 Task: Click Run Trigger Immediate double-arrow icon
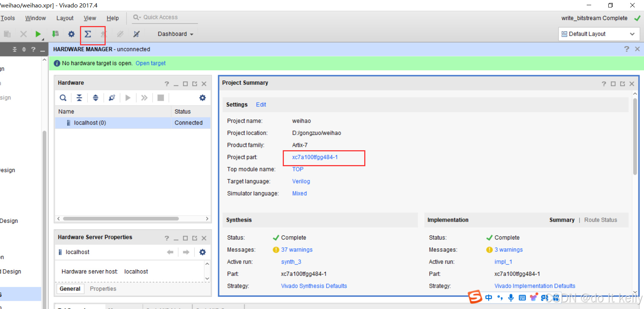pyautogui.click(x=144, y=98)
